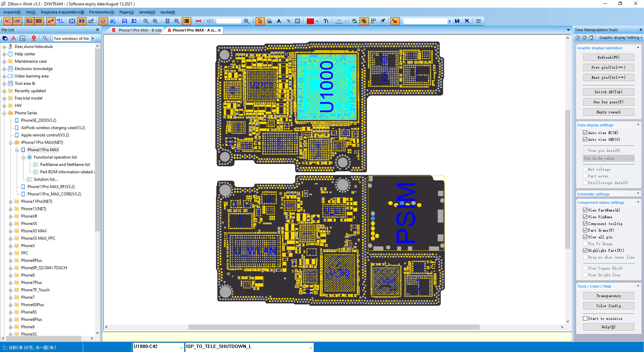This screenshot has height=352, width=644.
Task: Select the arrow pointer tool
Action: (x=260, y=21)
